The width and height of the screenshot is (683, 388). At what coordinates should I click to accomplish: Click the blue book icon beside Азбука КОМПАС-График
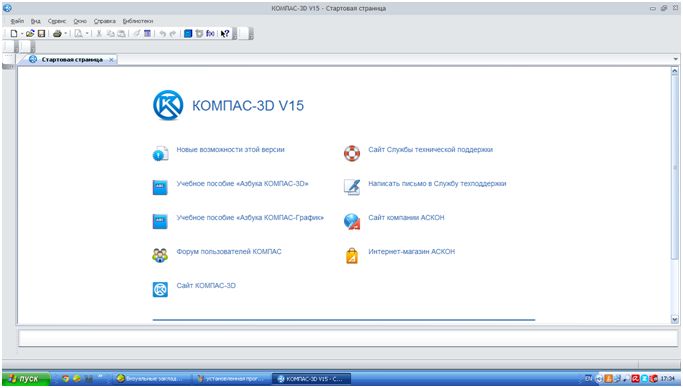tap(160, 221)
